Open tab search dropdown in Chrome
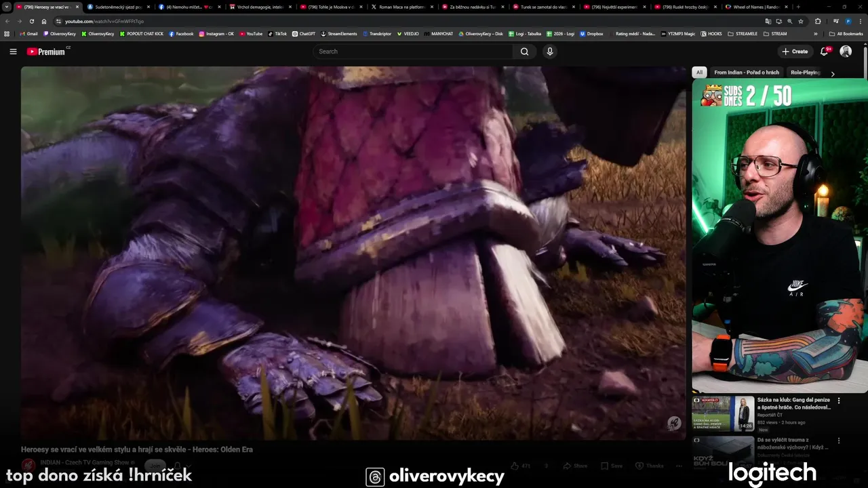This screenshot has width=868, height=488. click(7, 7)
